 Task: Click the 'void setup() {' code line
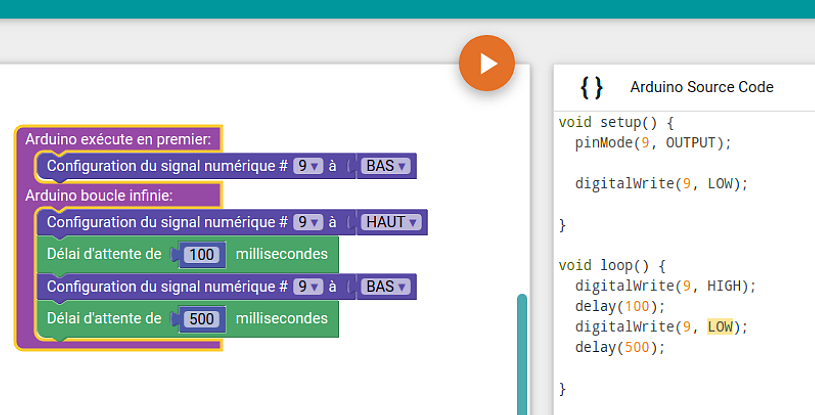pyautogui.click(x=616, y=123)
